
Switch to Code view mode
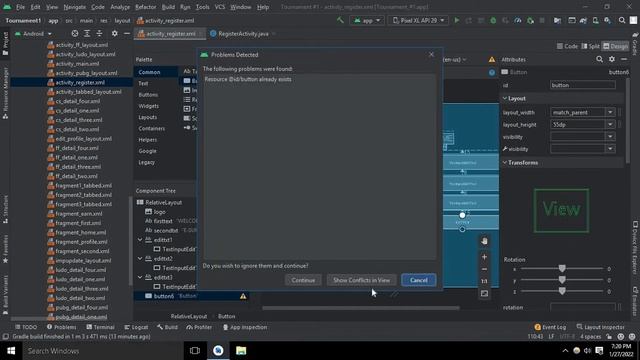(x=567, y=46)
